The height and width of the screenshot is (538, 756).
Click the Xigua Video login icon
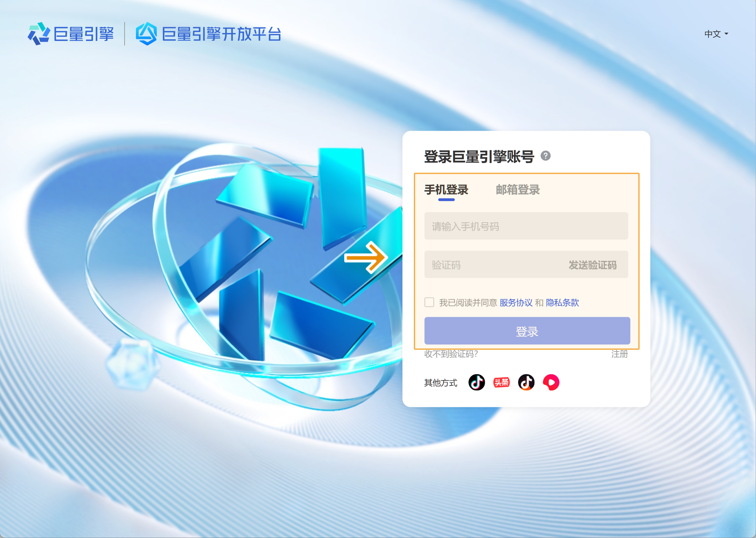pyautogui.click(x=551, y=382)
